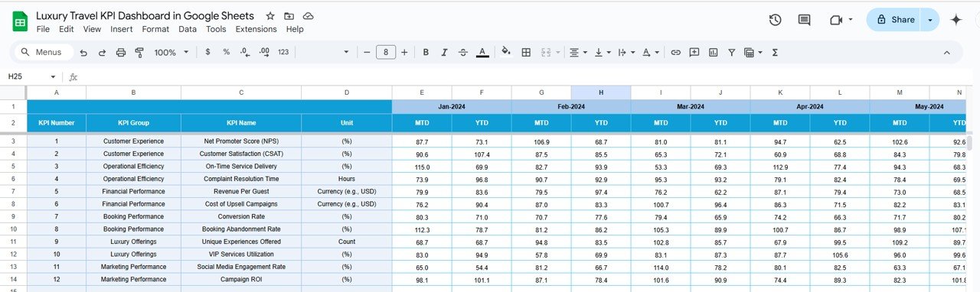This screenshot has height=292, width=980.
Task: Click the Google Sheets home logo
Action: click(x=20, y=22)
